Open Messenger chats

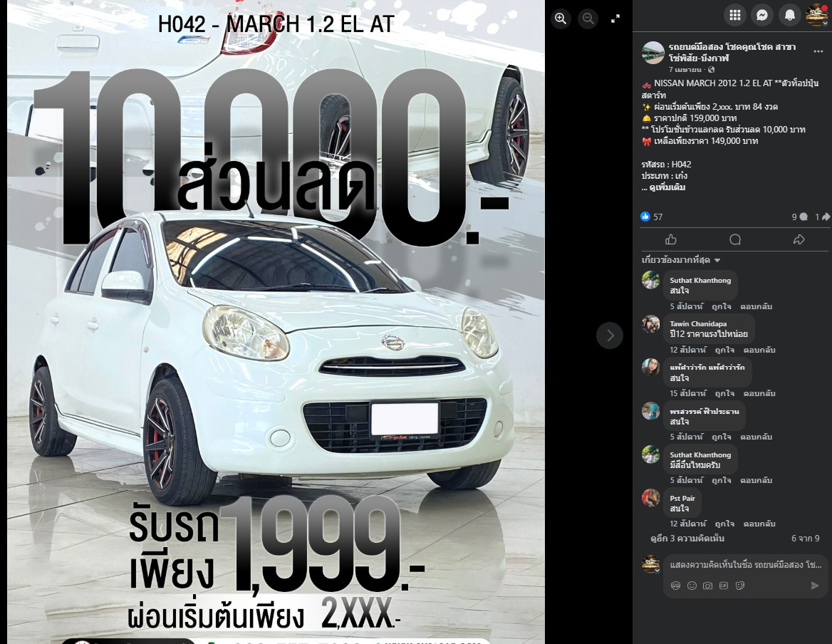tap(762, 16)
